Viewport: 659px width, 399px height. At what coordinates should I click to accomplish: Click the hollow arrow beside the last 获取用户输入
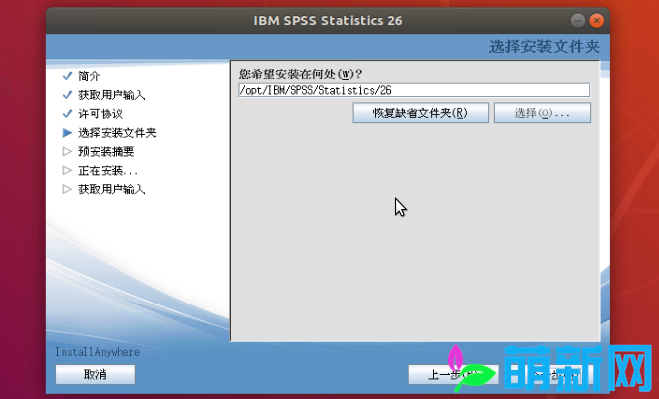(67, 189)
